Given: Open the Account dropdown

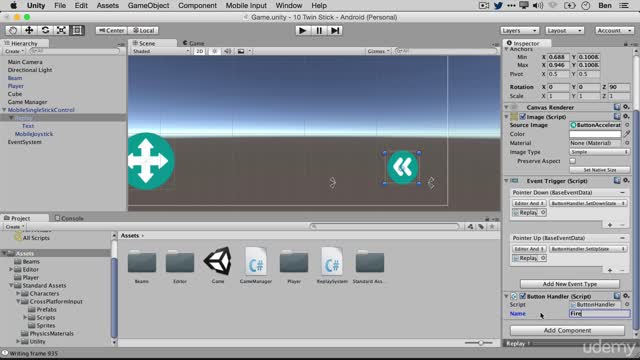Looking at the screenshot, I should (614, 31).
